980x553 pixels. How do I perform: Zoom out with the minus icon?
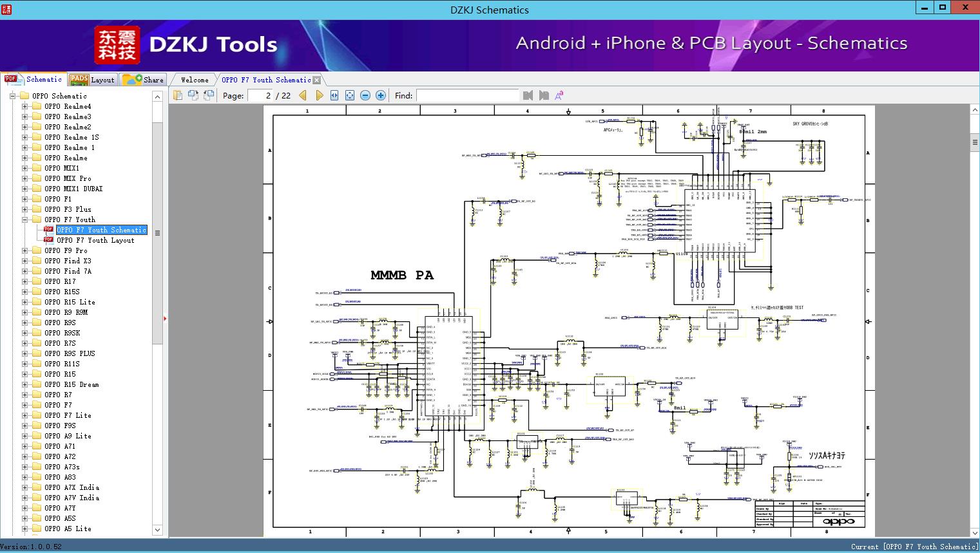pyautogui.click(x=365, y=95)
